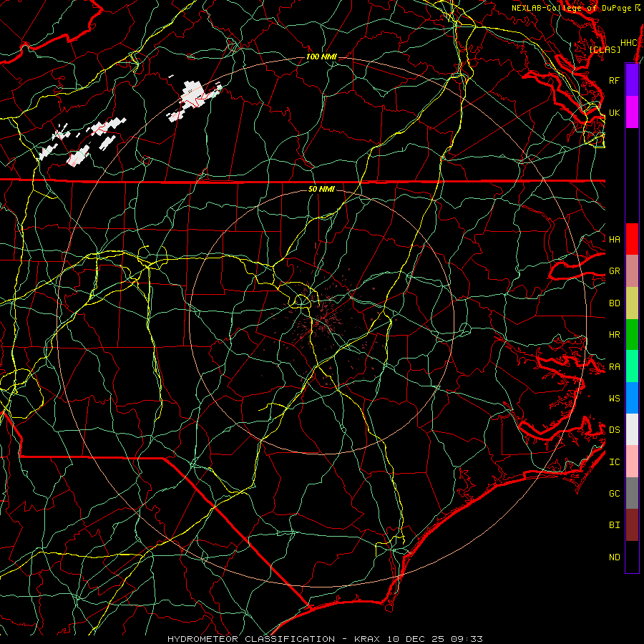The image size is (644, 644).
Task: Click the HA legend label
Action: click(x=615, y=239)
